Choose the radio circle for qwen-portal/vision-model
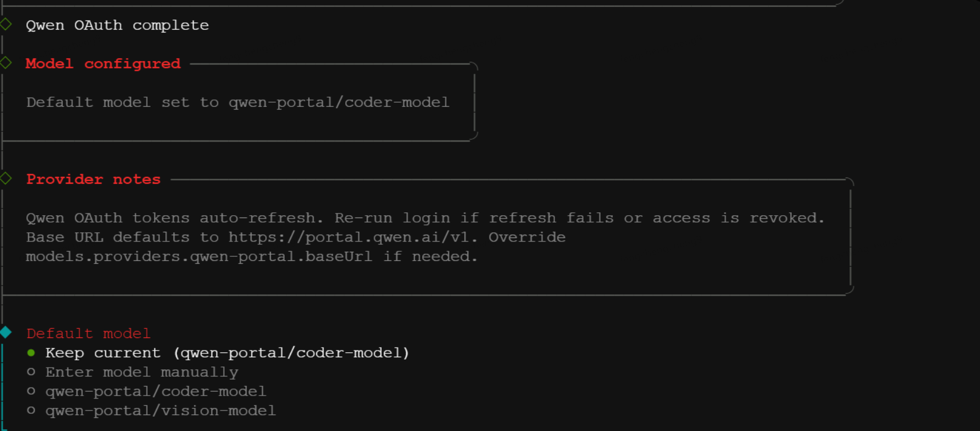This screenshot has height=431, width=980. pos(31,410)
